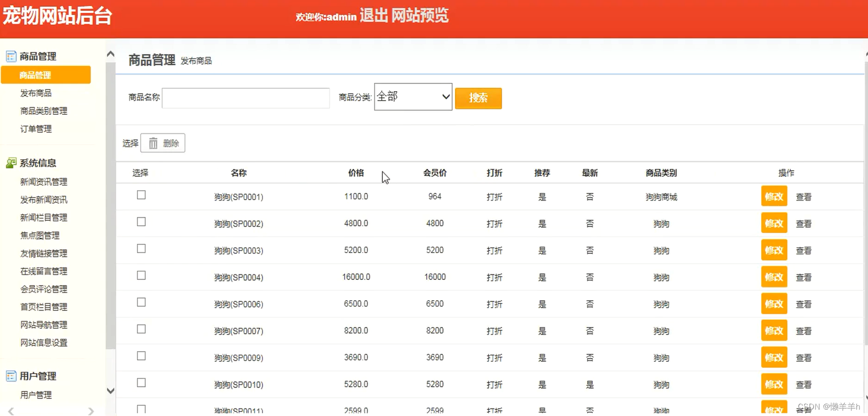Viewport: 868px width, 416px height.
Task: Open 会员评论管理 in sidebar
Action: [44, 289]
